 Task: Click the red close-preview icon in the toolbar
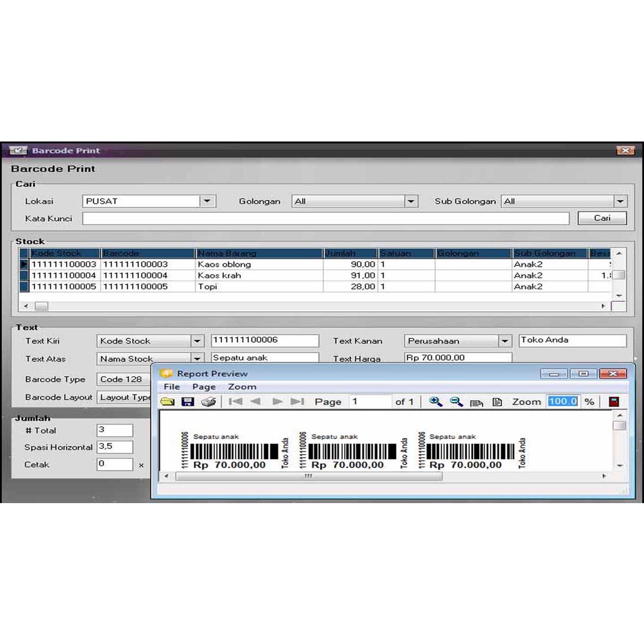[614, 402]
